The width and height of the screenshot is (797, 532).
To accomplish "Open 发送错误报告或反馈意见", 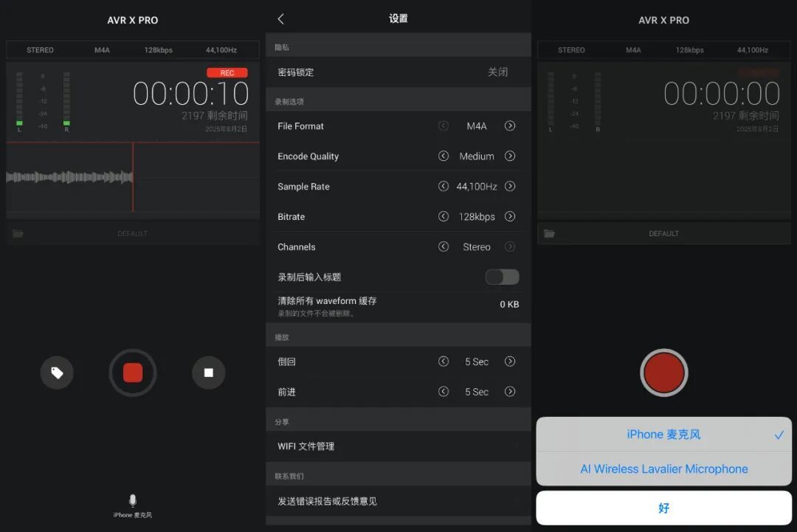I will click(x=398, y=501).
